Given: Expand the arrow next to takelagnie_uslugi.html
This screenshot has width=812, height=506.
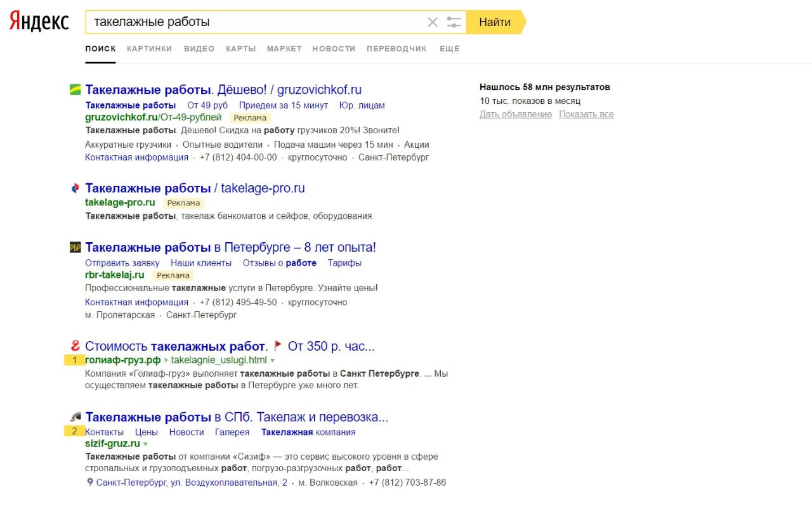Looking at the screenshot, I should tap(272, 361).
